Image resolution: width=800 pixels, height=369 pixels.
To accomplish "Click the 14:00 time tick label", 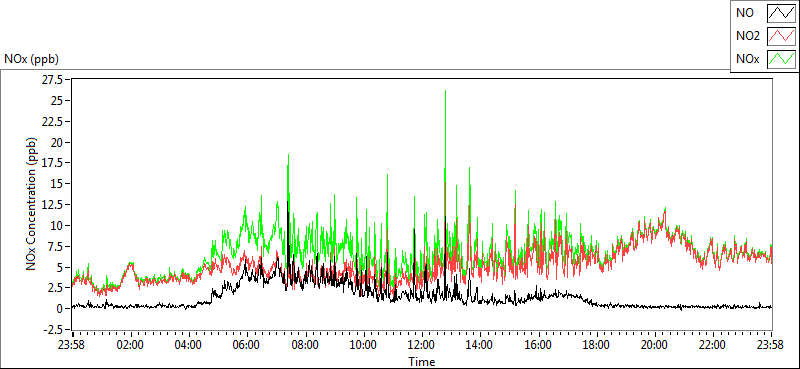I will click(480, 344).
